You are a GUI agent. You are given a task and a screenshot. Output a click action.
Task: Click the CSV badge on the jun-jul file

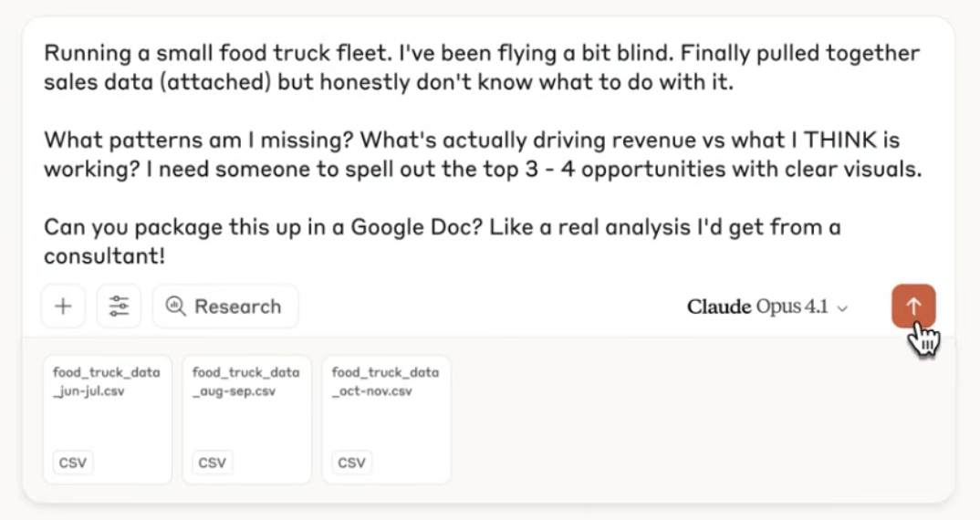point(73,463)
